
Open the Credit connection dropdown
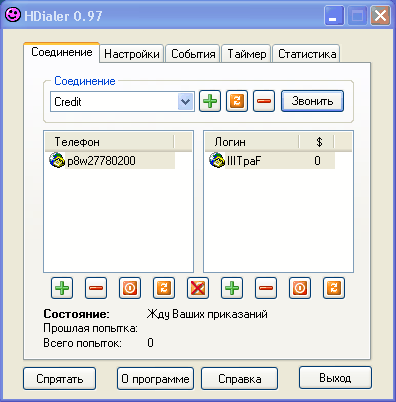pos(185,102)
